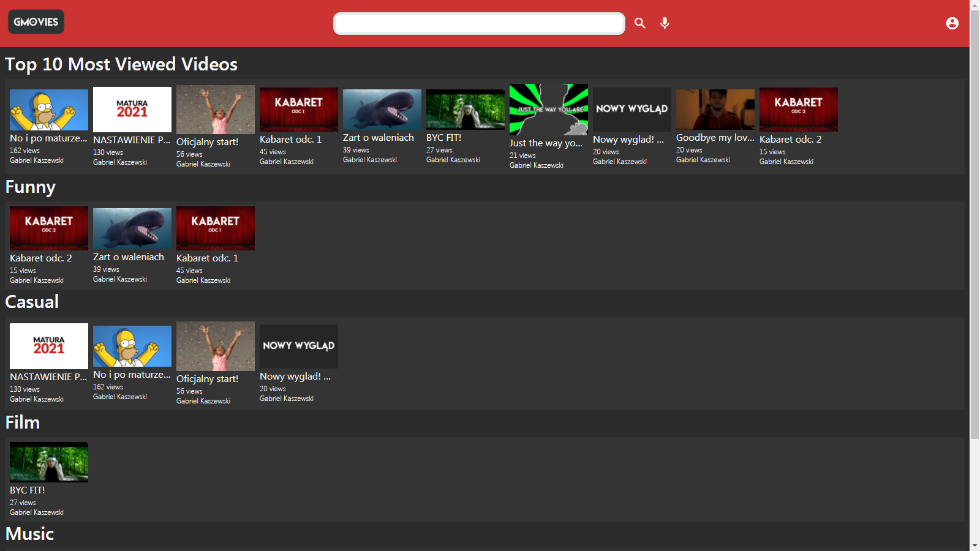The image size is (980, 551).
Task: Open Matura 2021 thumbnail in Top 10
Action: coord(132,110)
